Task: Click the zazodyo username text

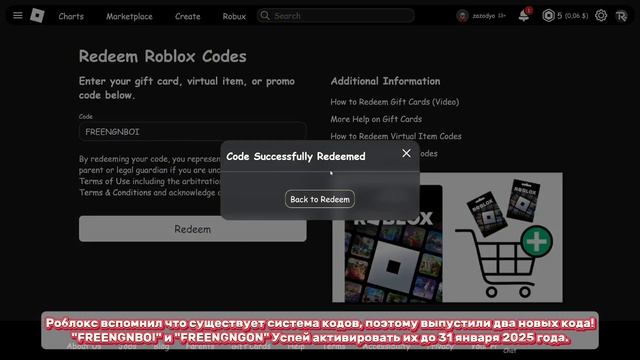Action: click(x=484, y=16)
